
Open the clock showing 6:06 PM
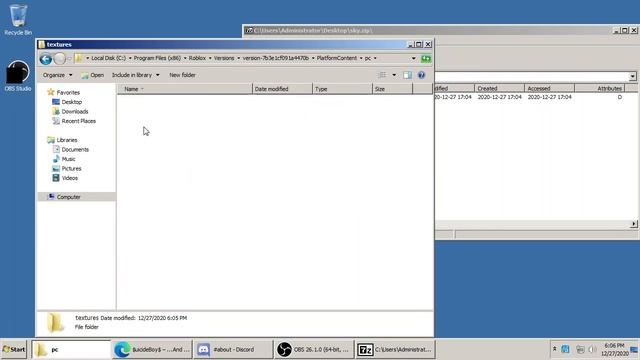click(x=614, y=349)
